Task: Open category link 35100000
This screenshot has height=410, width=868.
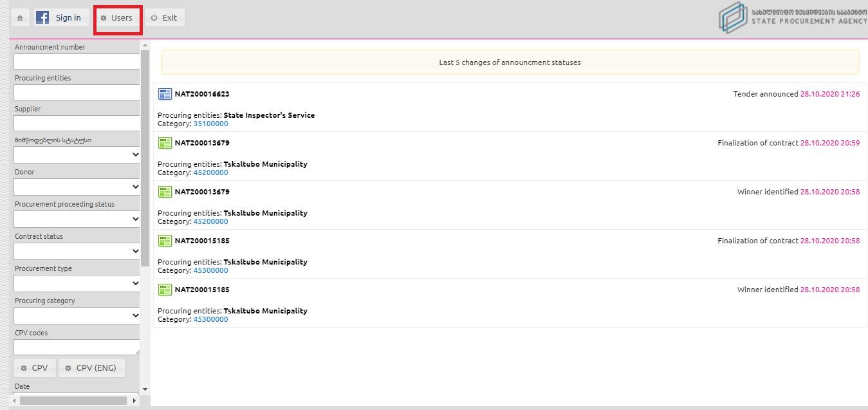Action: pos(210,124)
